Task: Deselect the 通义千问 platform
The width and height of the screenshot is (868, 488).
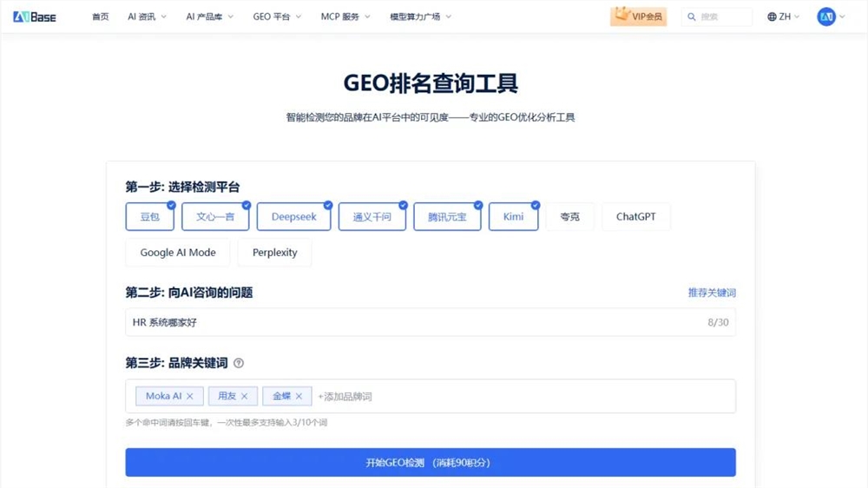Action: 372,216
